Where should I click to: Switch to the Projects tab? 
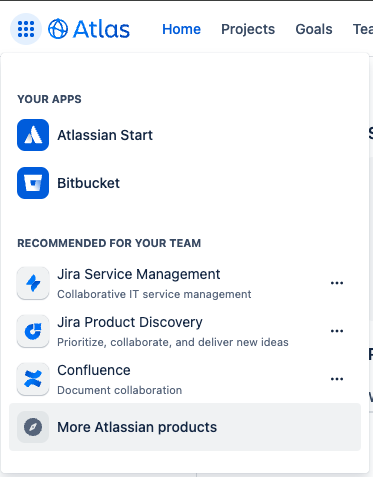pos(248,29)
